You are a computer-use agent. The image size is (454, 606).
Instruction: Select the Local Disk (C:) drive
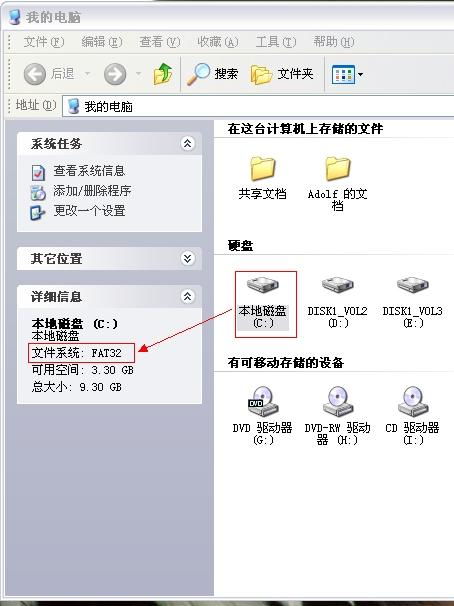[263, 303]
